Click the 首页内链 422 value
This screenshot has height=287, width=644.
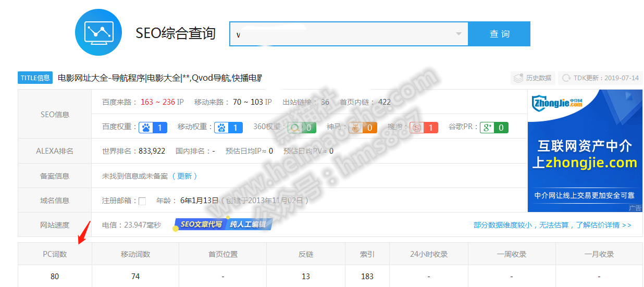point(385,102)
